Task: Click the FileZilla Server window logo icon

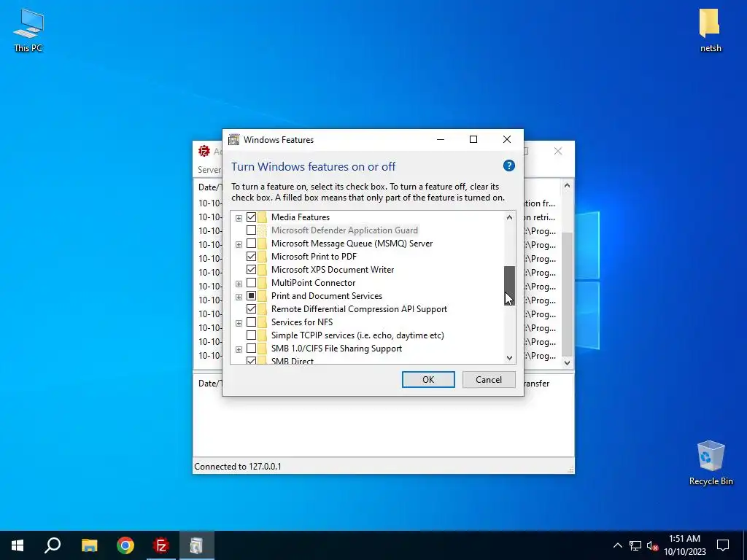Action: coord(204,151)
